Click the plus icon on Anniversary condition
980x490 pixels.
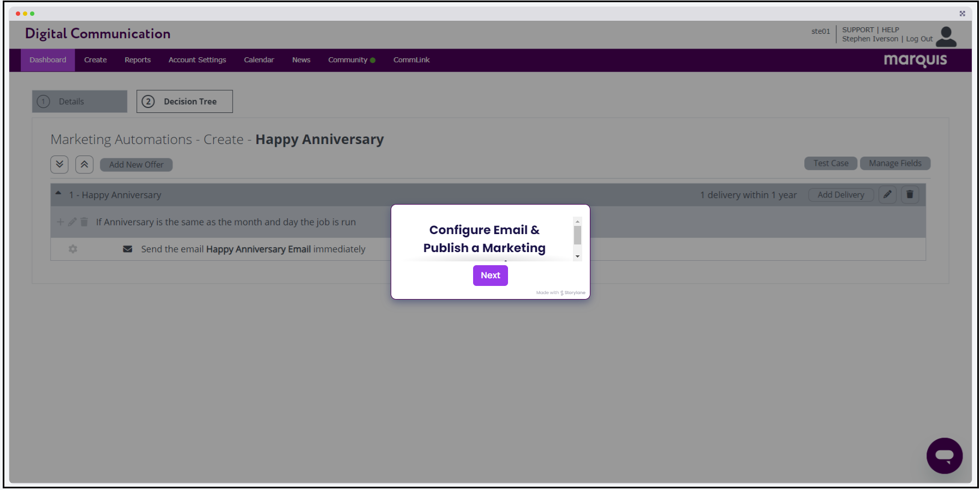(x=61, y=222)
